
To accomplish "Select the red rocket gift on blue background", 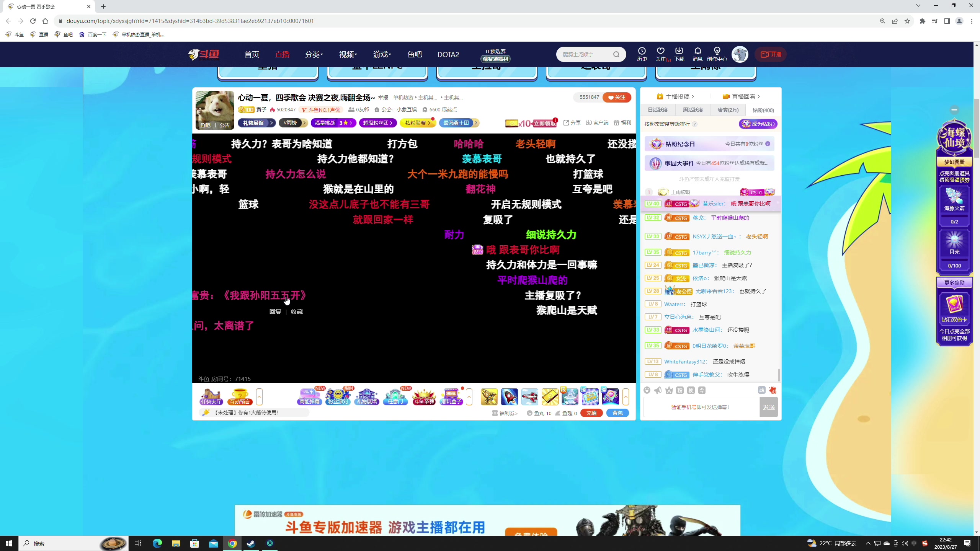I will tap(510, 397).
